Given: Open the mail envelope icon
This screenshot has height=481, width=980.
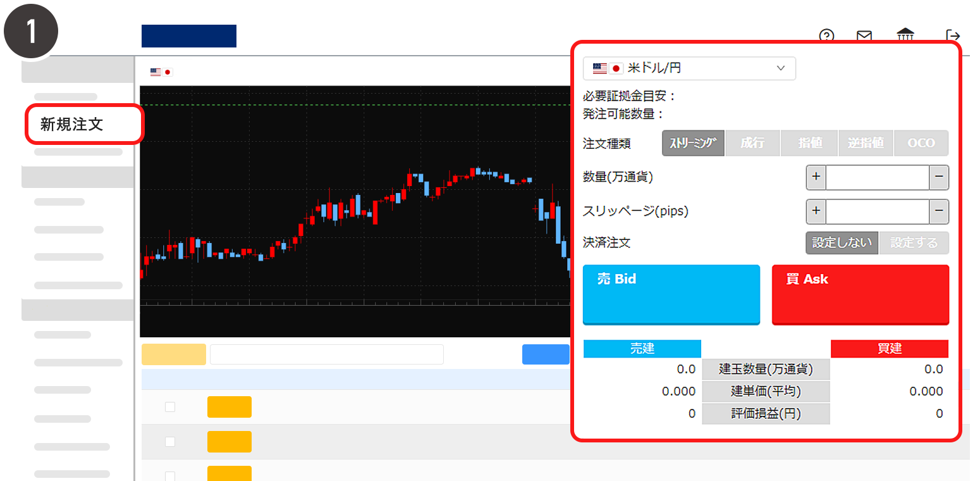Looking at the screenshot, I should tap(864, 35).
